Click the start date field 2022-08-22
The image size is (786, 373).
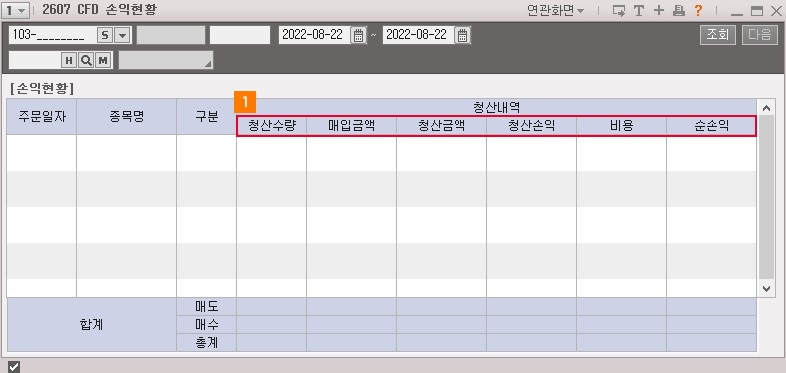point(314,35)
